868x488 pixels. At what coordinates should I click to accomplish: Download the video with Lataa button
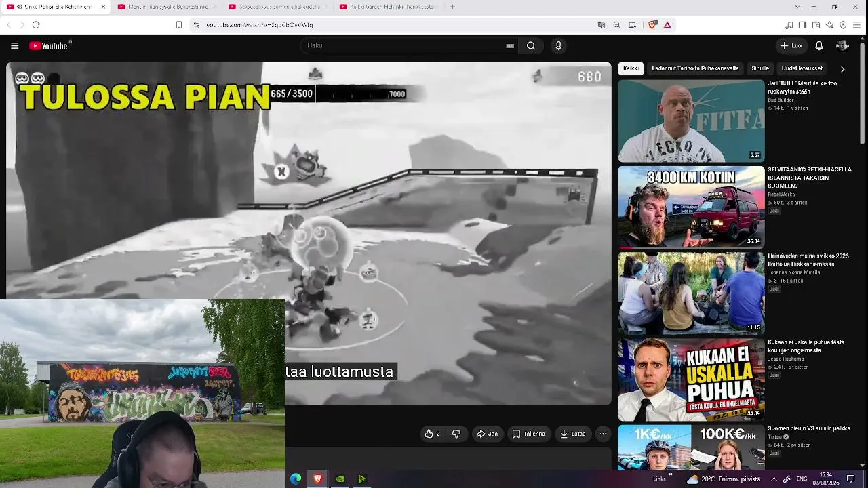[572, 434]
